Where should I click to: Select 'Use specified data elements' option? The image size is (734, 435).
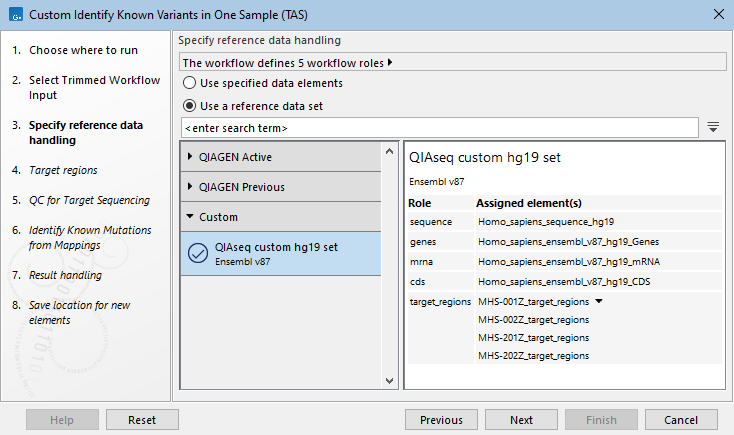point(190,83)
